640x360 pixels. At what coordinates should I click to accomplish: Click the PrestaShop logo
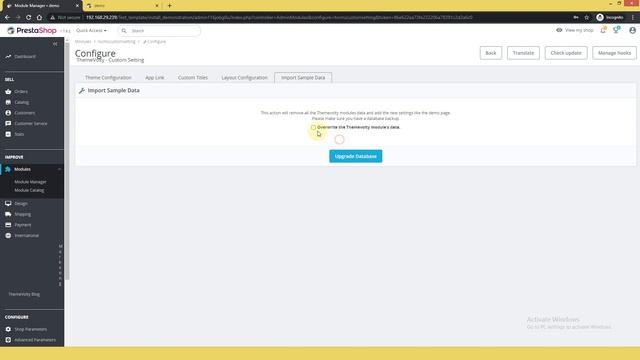point(32,31)
